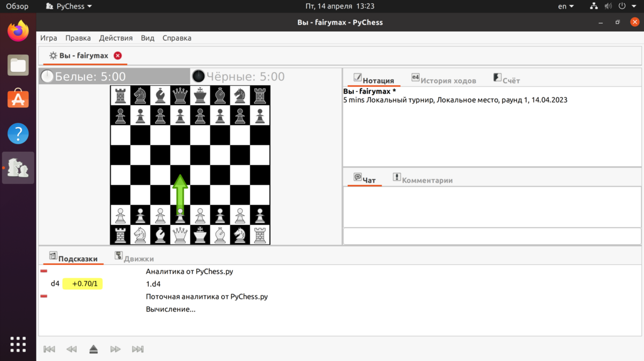
Task: Select the white queen on d1
Action: (x=180, y=235)
